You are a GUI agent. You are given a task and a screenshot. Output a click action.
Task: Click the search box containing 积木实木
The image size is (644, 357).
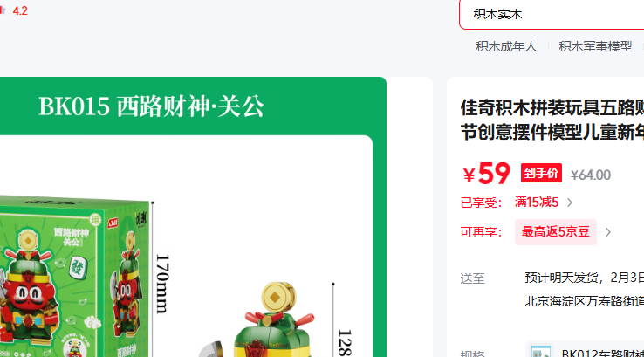(x=552, y=14)
